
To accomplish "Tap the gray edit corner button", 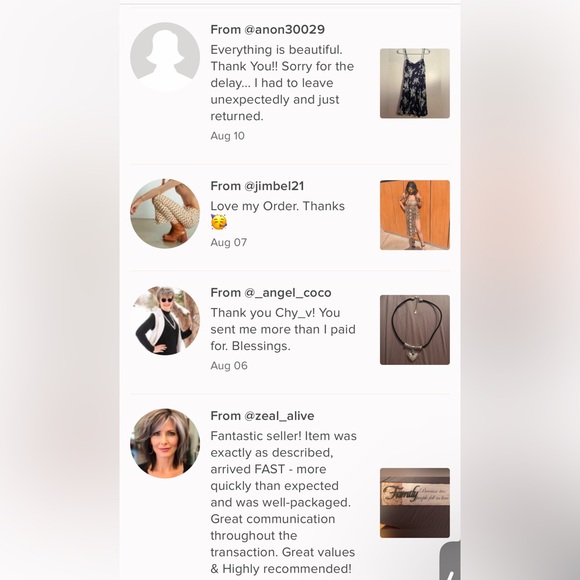I will tap(450, 560).
